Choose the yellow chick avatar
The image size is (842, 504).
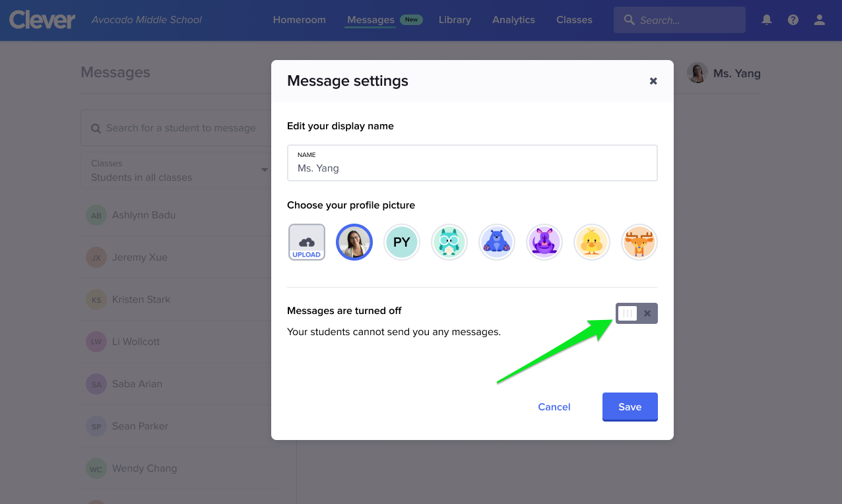point(592,242)
